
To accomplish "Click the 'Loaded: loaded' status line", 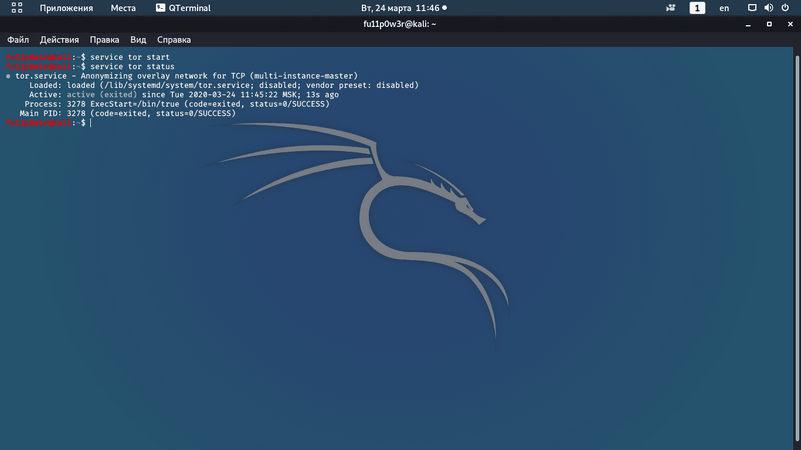I will (x=224, y=85).
